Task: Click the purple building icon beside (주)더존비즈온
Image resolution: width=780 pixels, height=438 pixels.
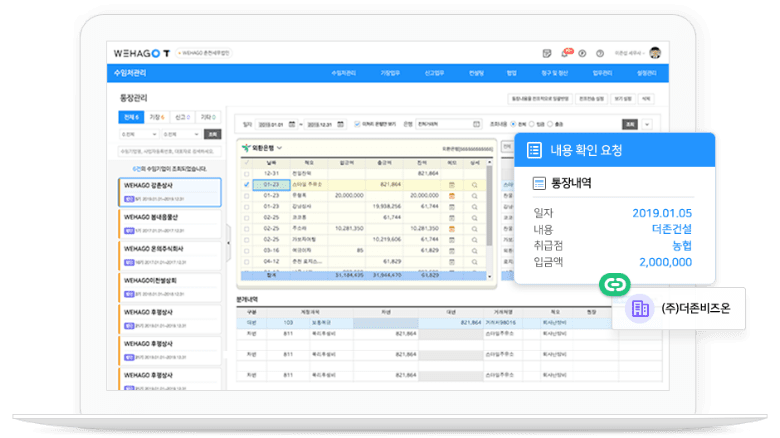Action: 640,309
